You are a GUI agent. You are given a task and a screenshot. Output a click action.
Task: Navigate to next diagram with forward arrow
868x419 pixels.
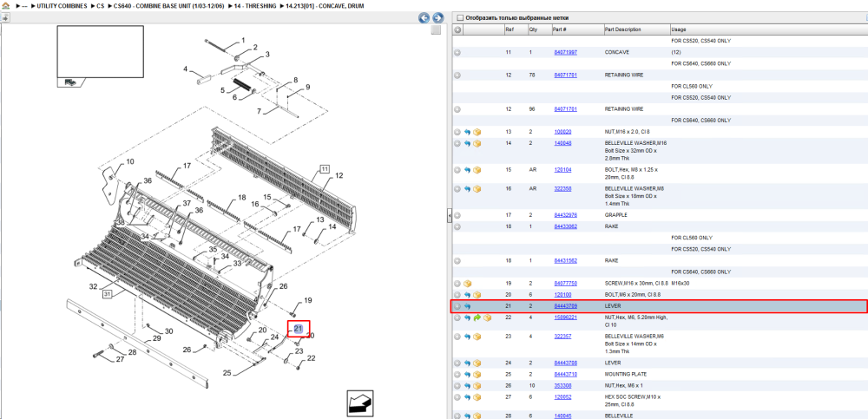tap(437, 17)
